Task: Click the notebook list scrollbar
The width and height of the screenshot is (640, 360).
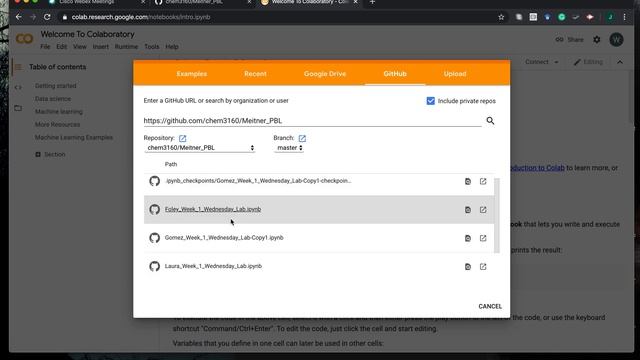Action: [497, 216]
